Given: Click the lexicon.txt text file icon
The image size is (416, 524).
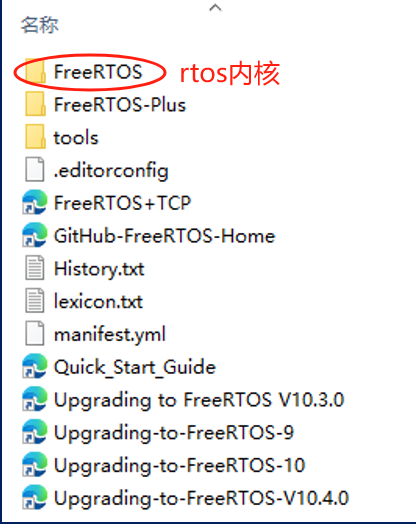Looking at the screenshot, I should [34, 300].
